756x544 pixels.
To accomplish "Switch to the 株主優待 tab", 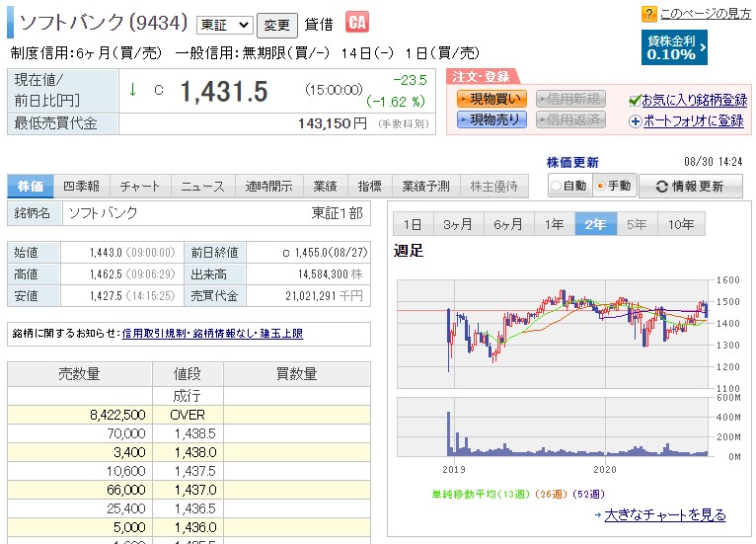I will tap(493, 187).
